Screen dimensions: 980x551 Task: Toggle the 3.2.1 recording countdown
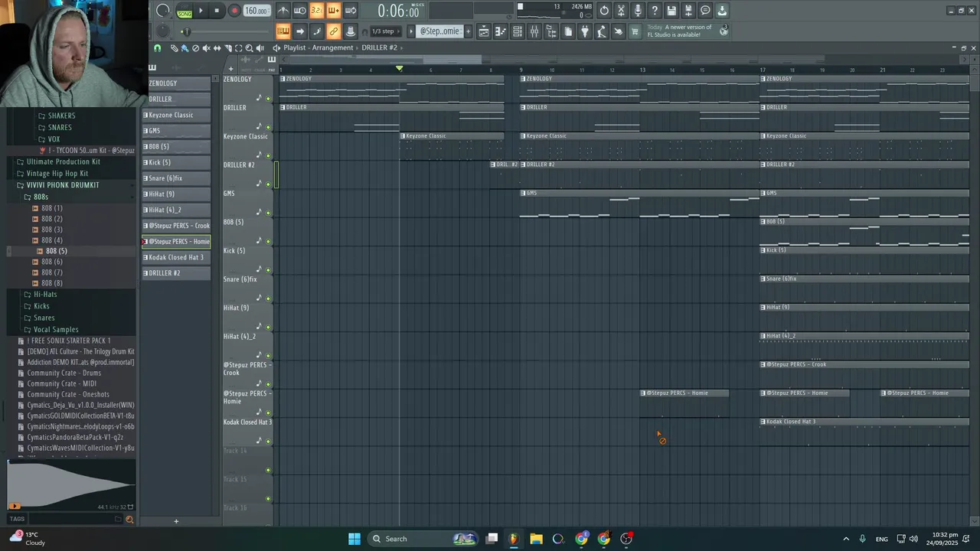click(317, 11)
